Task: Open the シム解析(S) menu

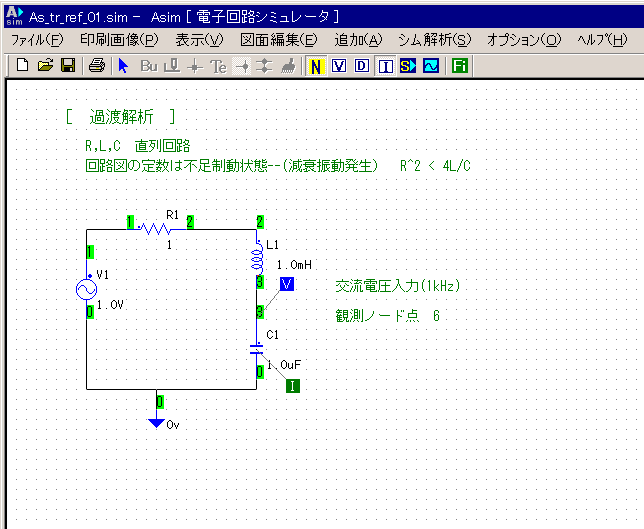Action: click(x=435, y=40)
